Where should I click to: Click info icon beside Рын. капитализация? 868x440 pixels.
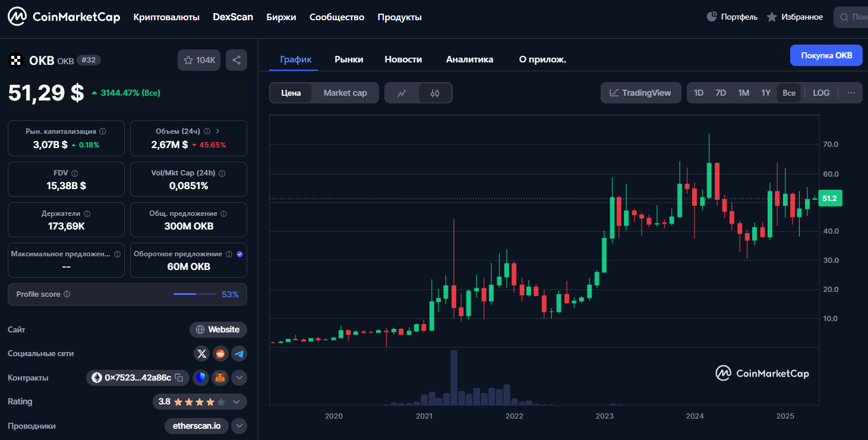pos(103,131)
